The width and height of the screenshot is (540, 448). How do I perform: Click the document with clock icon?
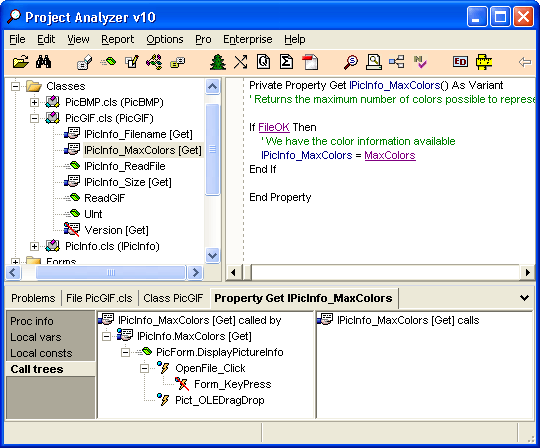(x=263, y=62)
